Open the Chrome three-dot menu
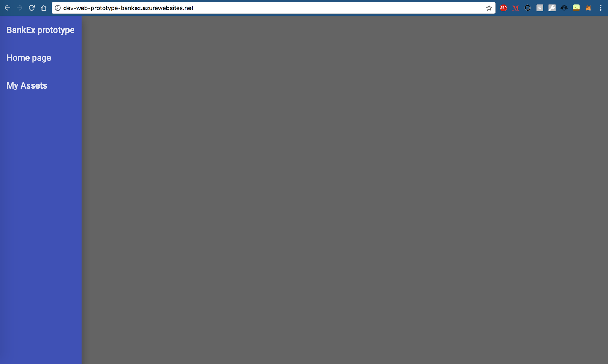 (600, 8)
